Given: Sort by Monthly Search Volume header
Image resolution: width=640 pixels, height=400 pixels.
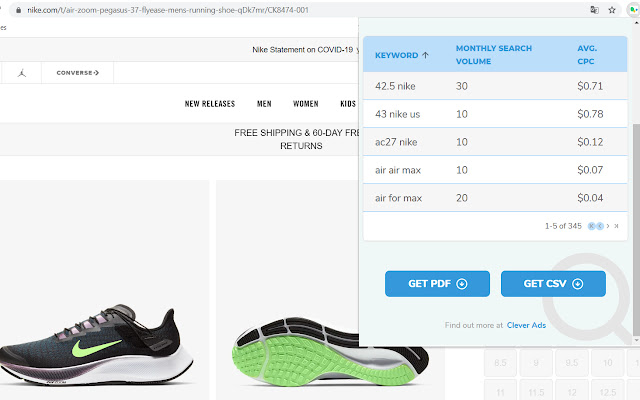Looking at the screenshot, I should click(493, 55).
